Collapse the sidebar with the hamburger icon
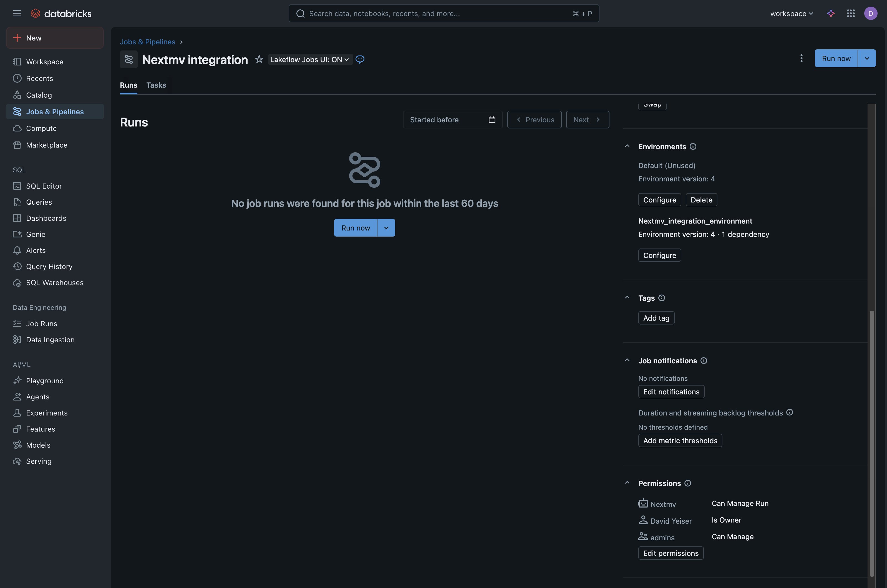This screenshot has height=588, width=887. point(17,13)
